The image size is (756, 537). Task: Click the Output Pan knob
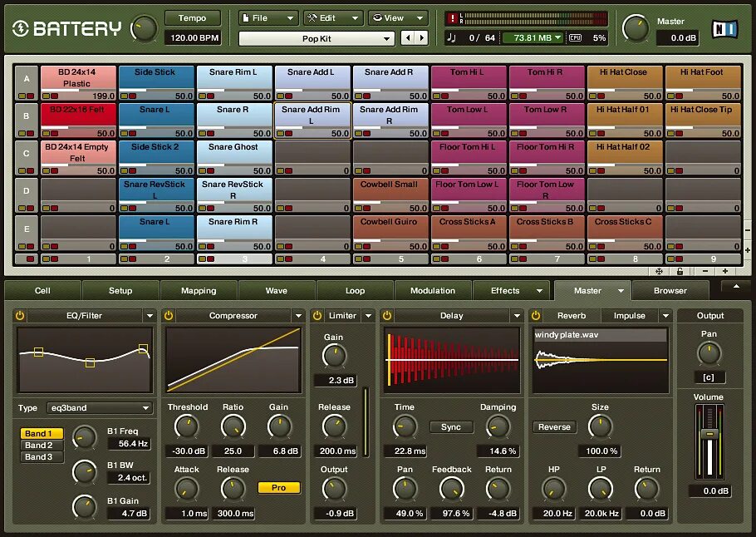709,353
